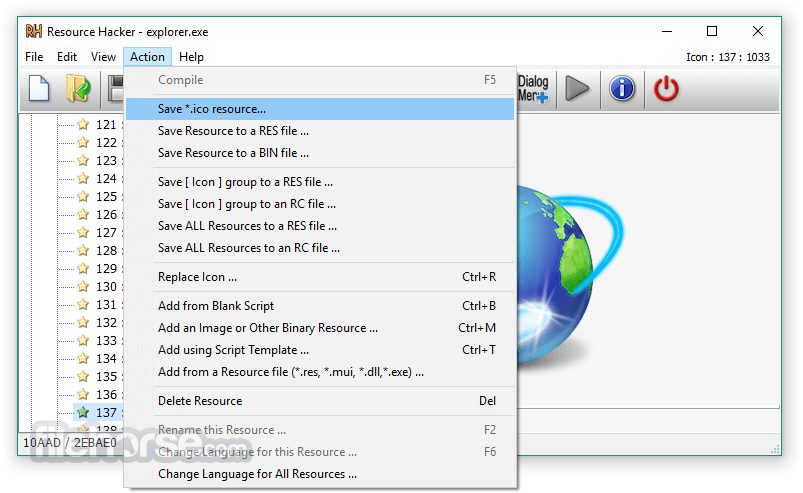
Task: Select tree item 133
Action: [107, 340]
